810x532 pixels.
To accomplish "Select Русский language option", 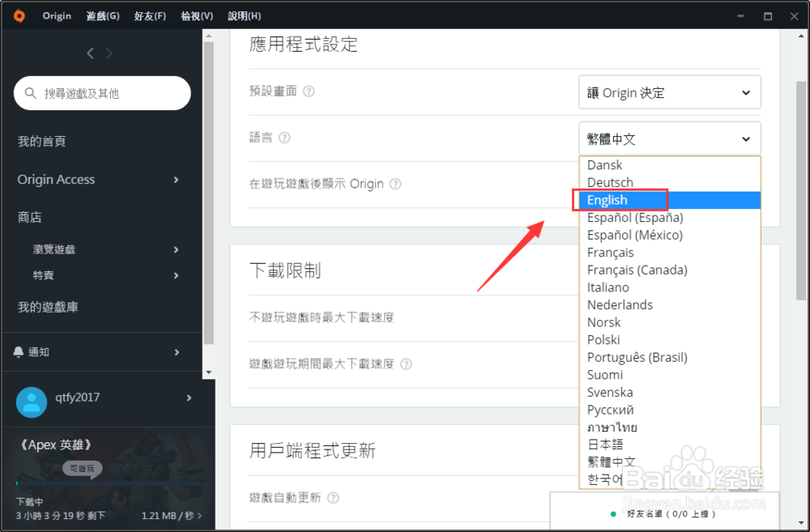I will pyautogui.click(x=670, y=410).
